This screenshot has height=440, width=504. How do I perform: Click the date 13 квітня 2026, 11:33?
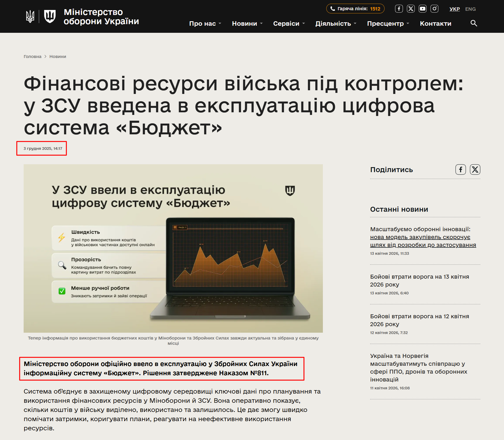pos(390,253)
